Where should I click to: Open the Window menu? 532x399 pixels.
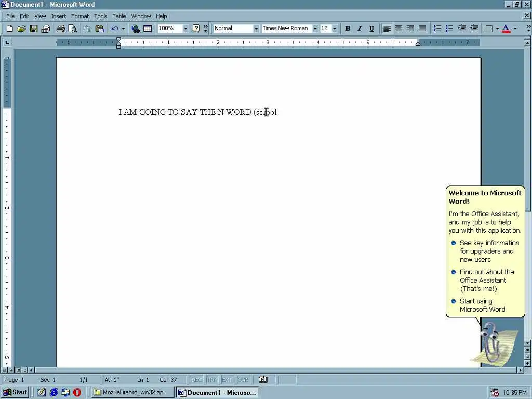pyautogui.click(x=141, y=16)
